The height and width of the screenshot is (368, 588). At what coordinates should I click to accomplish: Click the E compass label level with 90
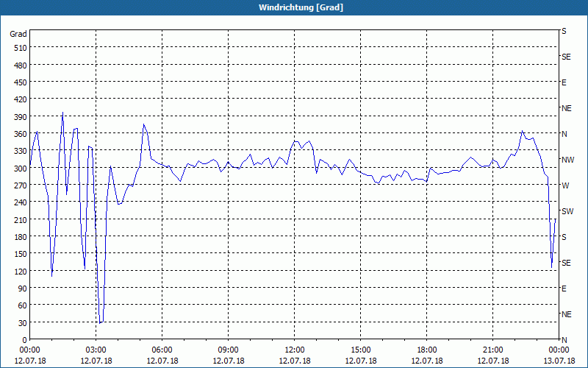click(564, 289)
